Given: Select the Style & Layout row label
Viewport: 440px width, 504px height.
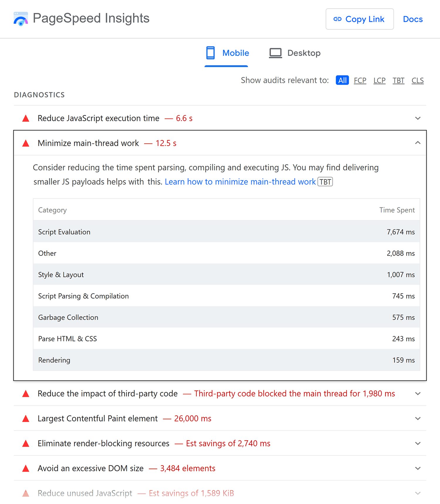Looking at the screenshot, I should (61, 275).
